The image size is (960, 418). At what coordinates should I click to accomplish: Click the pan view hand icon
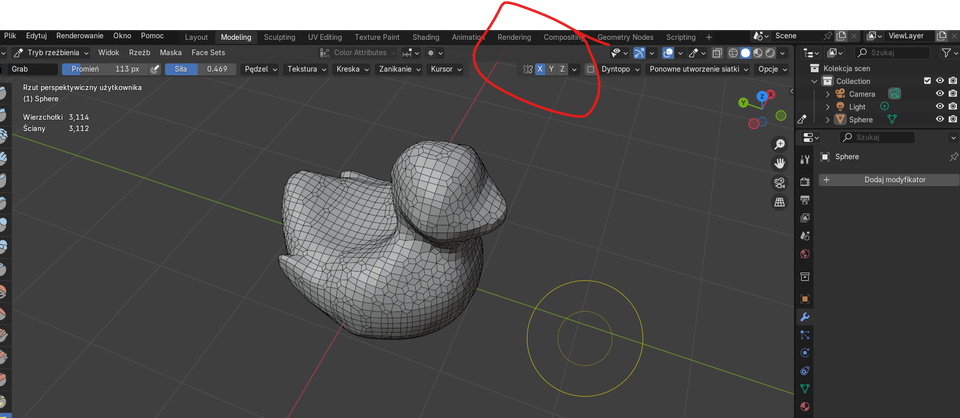pyautogui.click(x=779, y=163)
